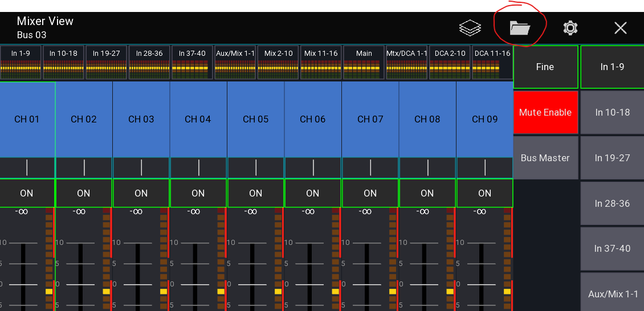Viewport: 644px width, 311px height.
Task: Select the CH 07 channel strip label
Action: [370, 120]
